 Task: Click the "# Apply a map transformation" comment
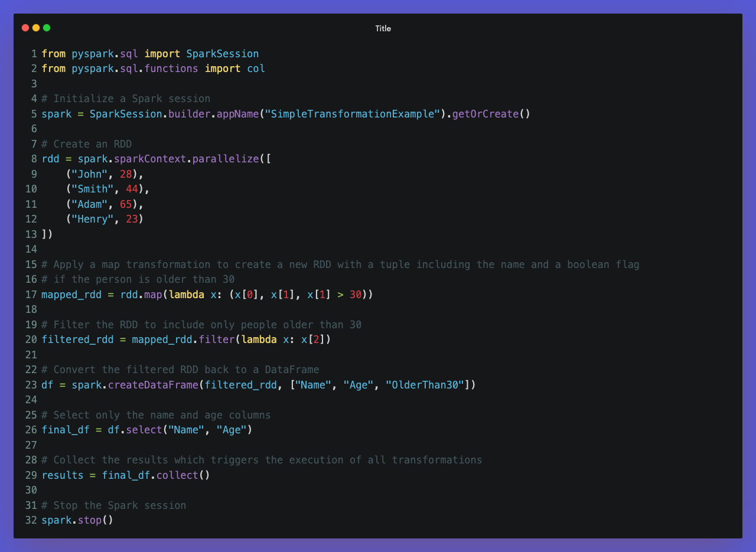tap(341, 264)
